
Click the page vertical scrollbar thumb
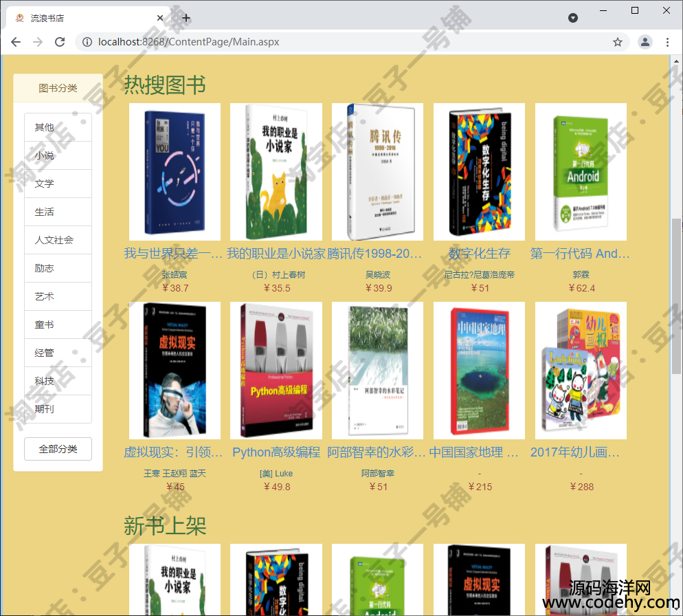[x=676, y=296]
